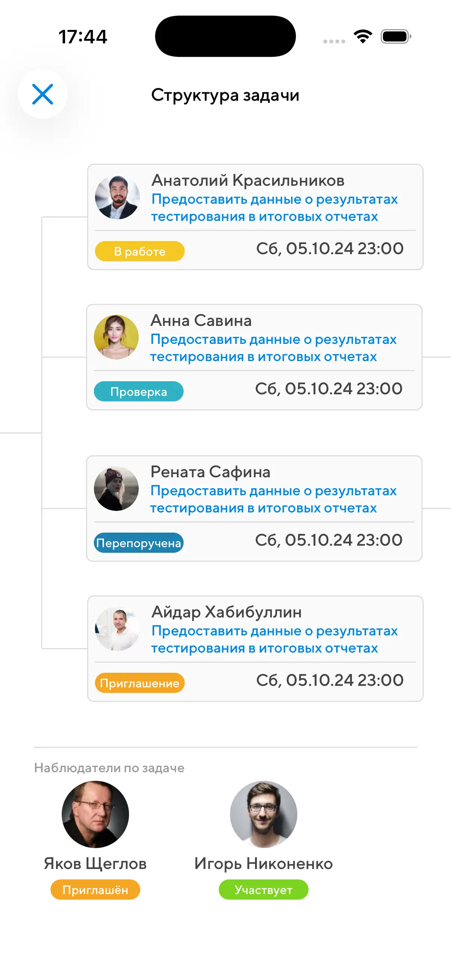Image resolution: width=451 pixels, height=980 pixels.
Task: Tap Анна Савина's profile avatar
Action: coord(116,337)
